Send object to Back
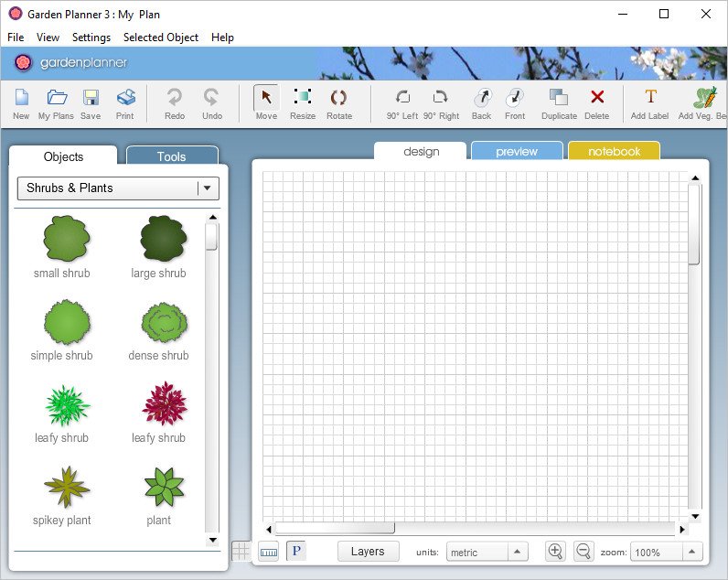 click(482, 102)
